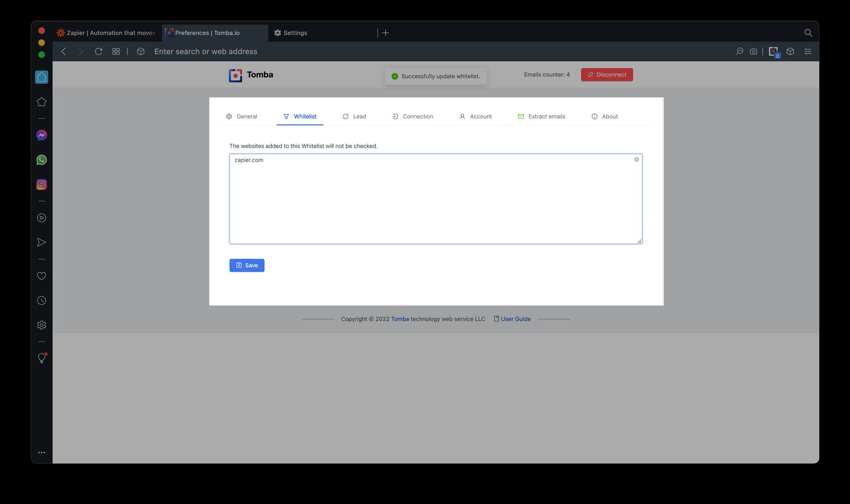Click the site info cube icon in address bar
The width and height of the screenshot is (850, 504).
click(141, 51)
